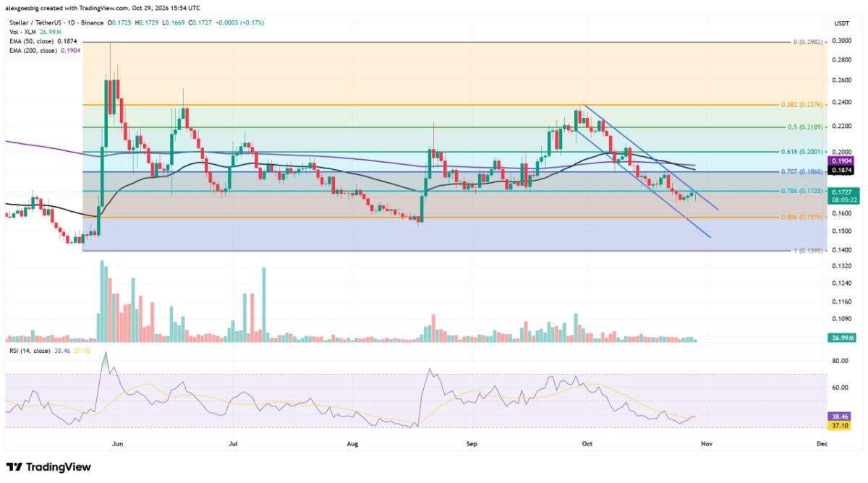The image size is (868, 483).
Task: Click the 0.886 (0.1576) Fibonacci label
Action: coord(802,218)
